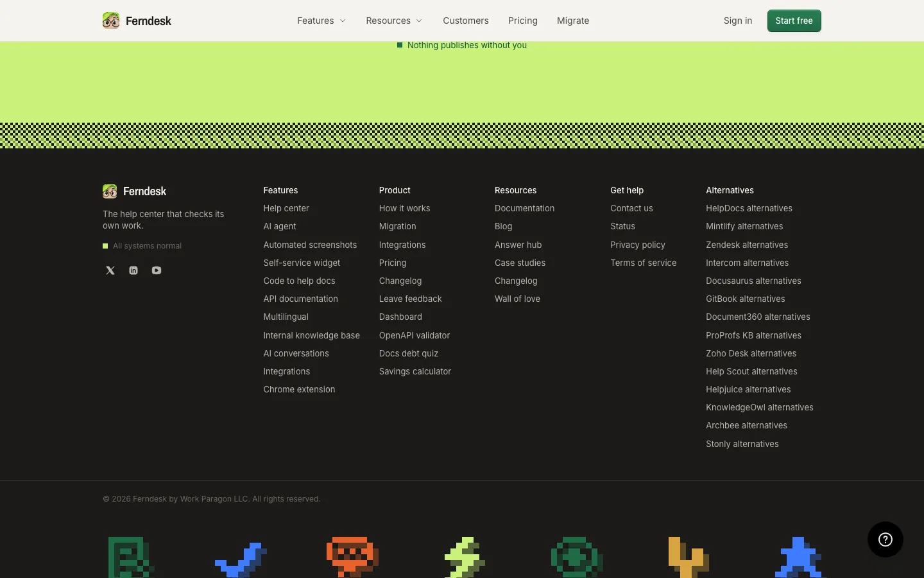Image resolution: width=924 pixels, height=578 pixels.
Task: Click How it works under Product
Action: [405, 209]
